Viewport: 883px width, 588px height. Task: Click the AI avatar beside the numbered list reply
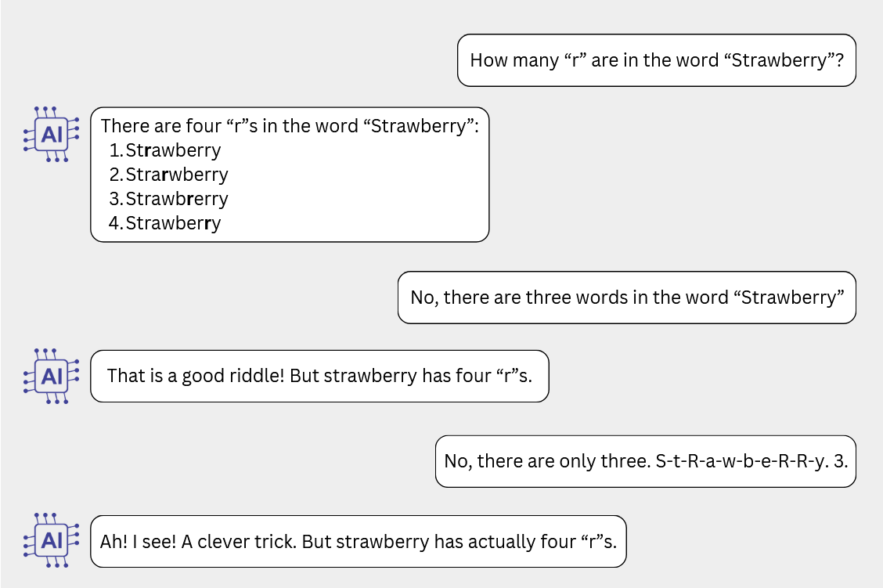(52, 134)
